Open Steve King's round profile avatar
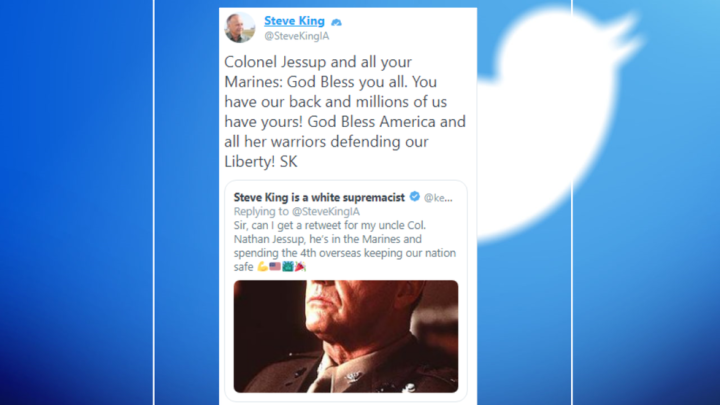The width and height of the screenshot is (720, 405). tap(240, 28)
